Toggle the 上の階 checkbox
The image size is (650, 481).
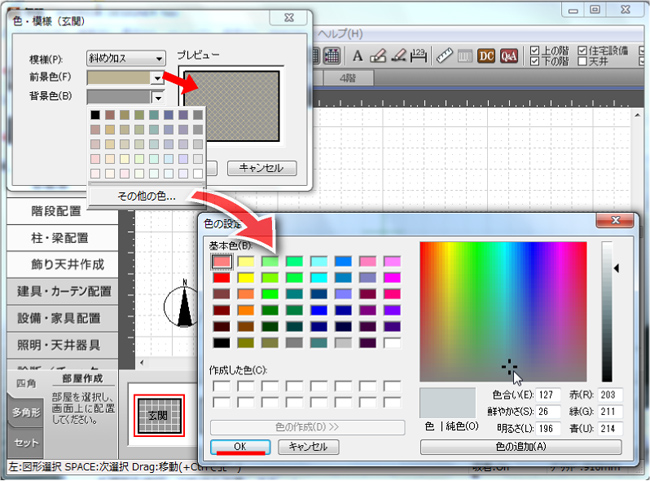[535, 50]
